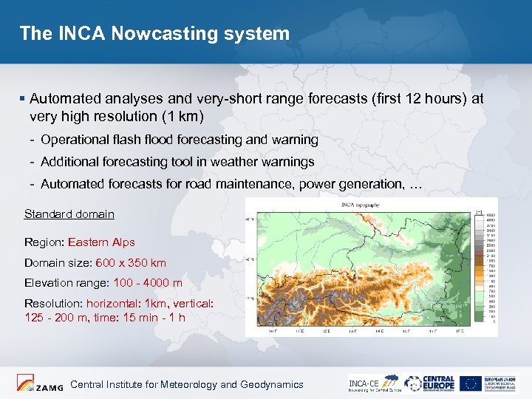
Task: Select the slide title 'The INCA Nowcasting system'
Action: point(154,33)
